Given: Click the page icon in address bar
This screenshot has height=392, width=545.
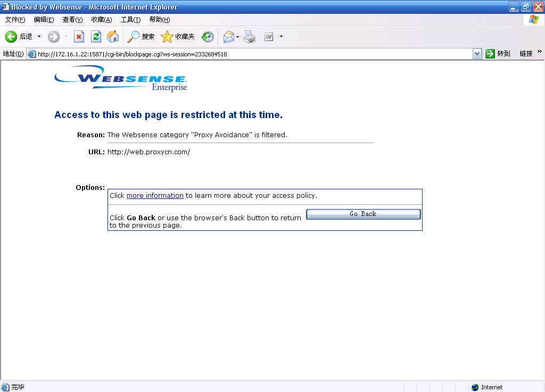Looking at the screenshot, I should 31,54.
